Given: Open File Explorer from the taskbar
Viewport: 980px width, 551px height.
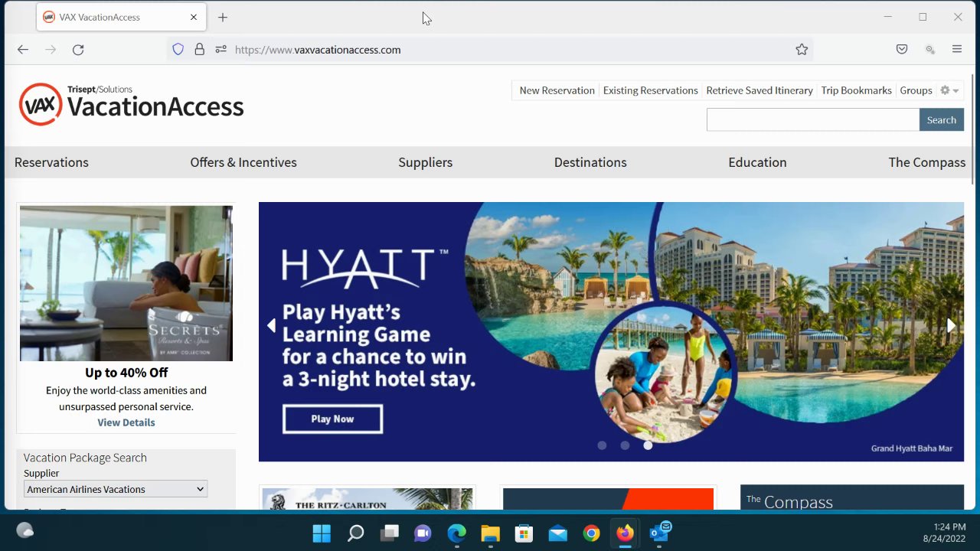Looking at the screenshot, I should [490, 533].
